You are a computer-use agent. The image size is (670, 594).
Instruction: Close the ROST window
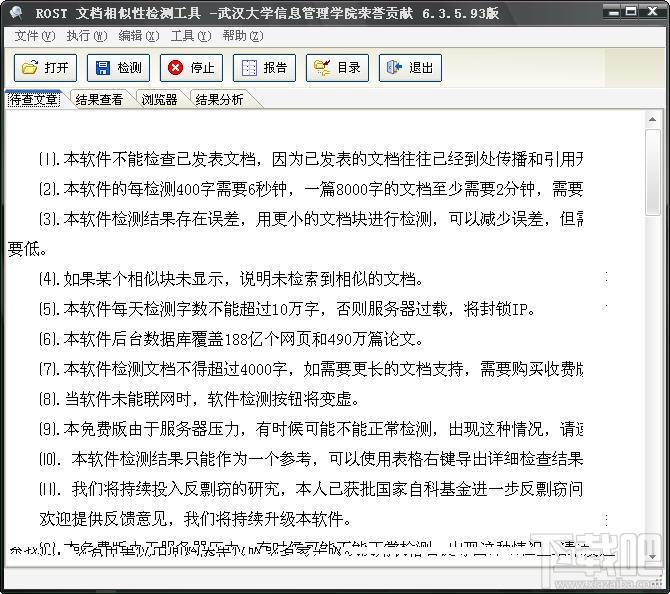pyautogui.click(x=652, y=12)
